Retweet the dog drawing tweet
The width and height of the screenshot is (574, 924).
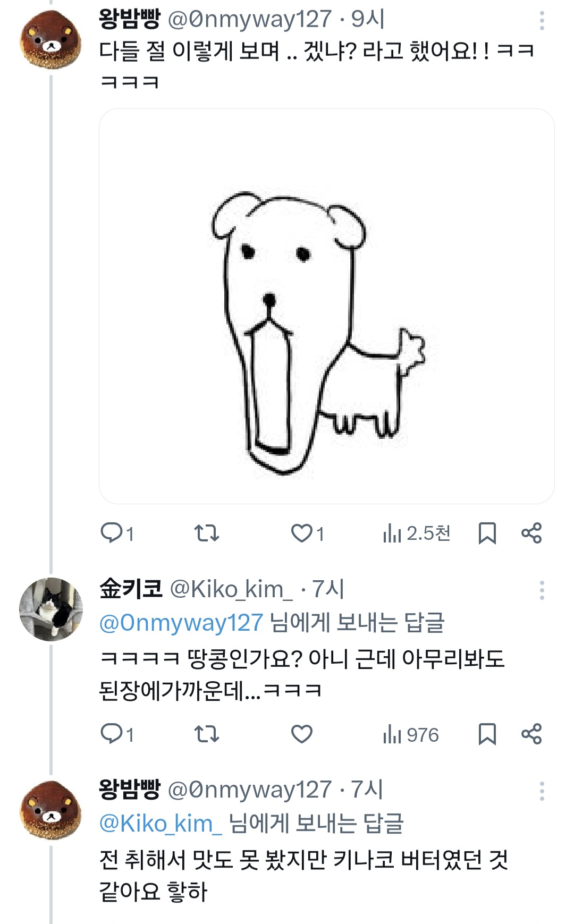206,532
